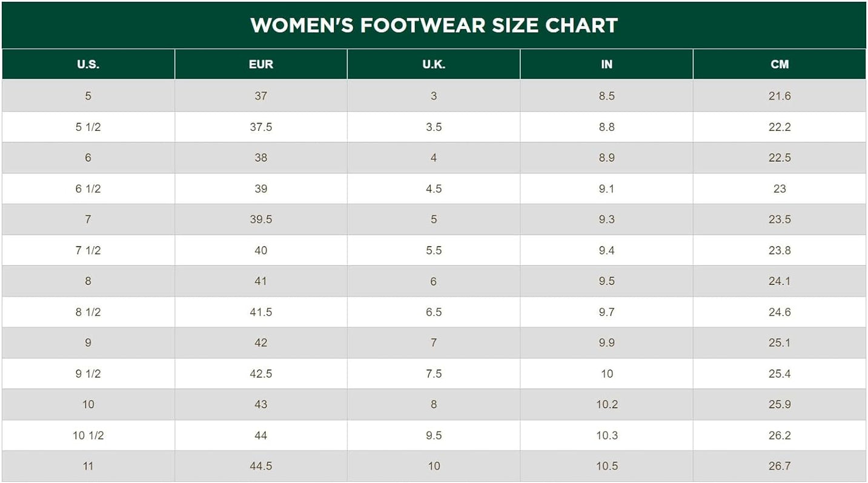The width and height of the screenshot is (868, 483).
Task: Click the U.S. column header
Action: [88, 64]
